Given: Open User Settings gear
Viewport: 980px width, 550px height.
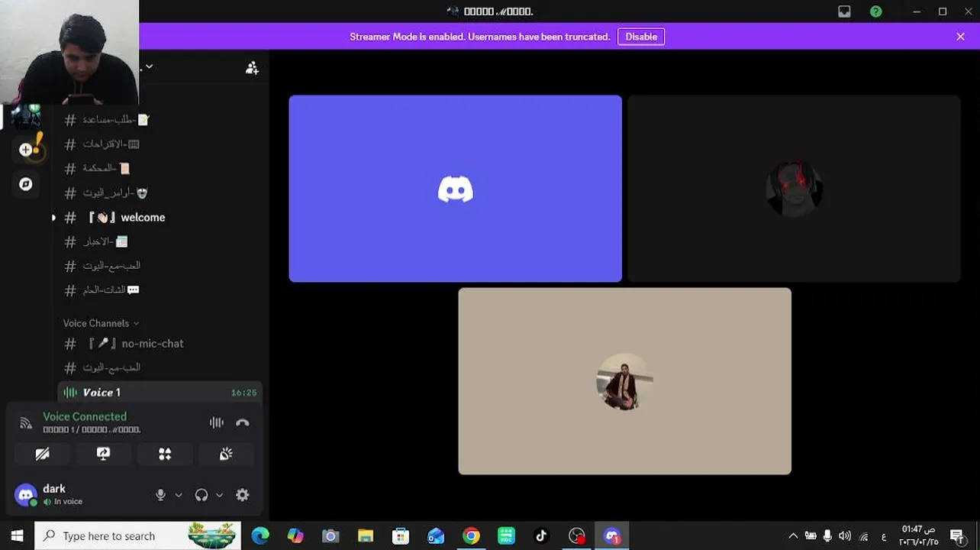Looking at the screenshot, I should coord(243,495).
